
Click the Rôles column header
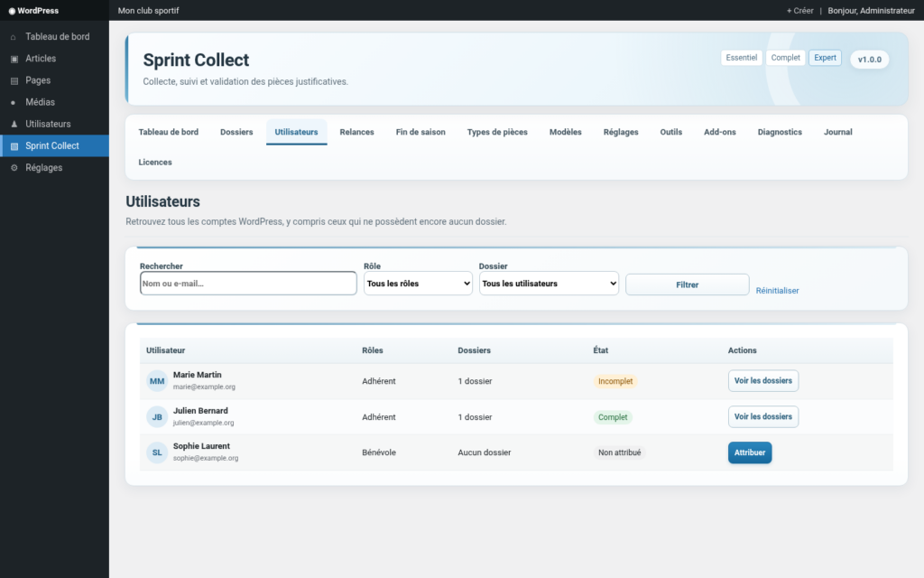(x=373, y=350)
